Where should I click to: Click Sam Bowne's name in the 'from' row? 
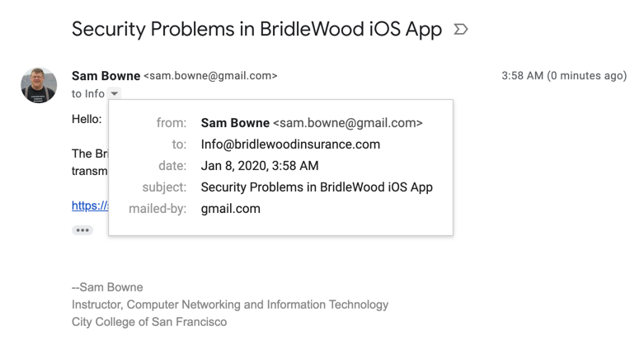(x=235, y=123)
